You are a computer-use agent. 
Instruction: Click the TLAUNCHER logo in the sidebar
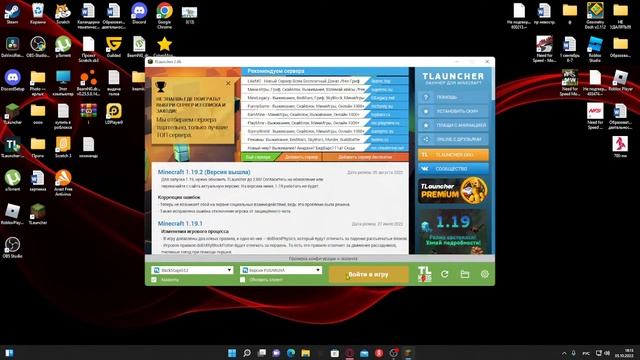click(x=453, y=76)
